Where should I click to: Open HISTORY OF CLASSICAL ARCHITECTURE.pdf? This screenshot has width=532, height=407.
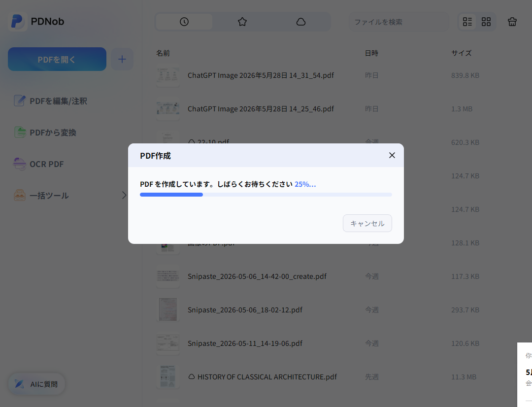[x=267, y=377]
